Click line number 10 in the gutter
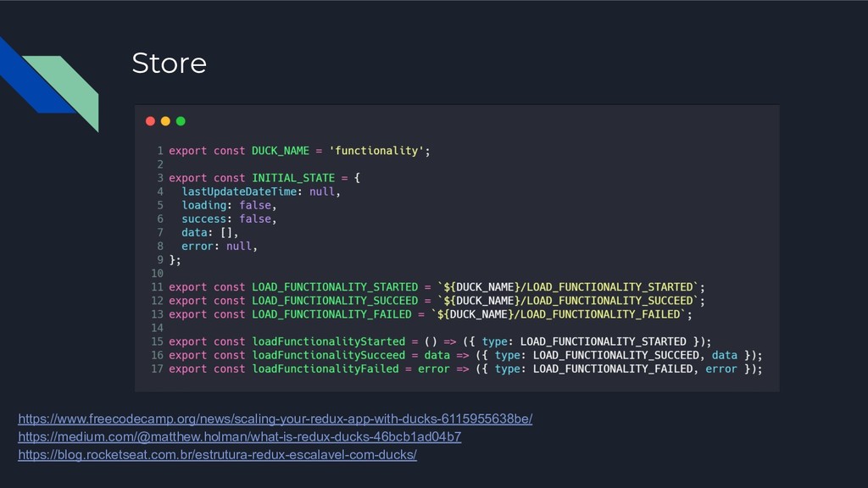 [x=157, y=274]
